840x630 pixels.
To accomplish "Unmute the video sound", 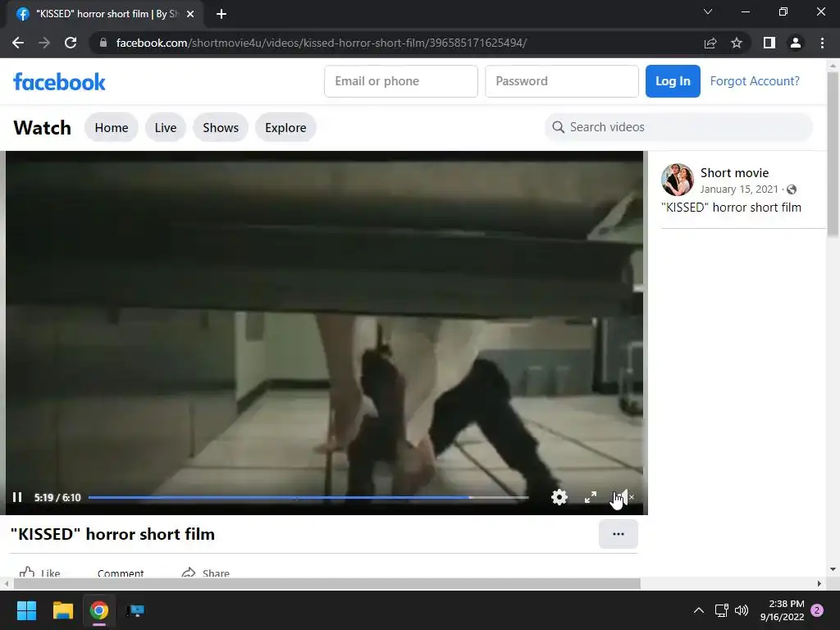I will click(623, 497).
